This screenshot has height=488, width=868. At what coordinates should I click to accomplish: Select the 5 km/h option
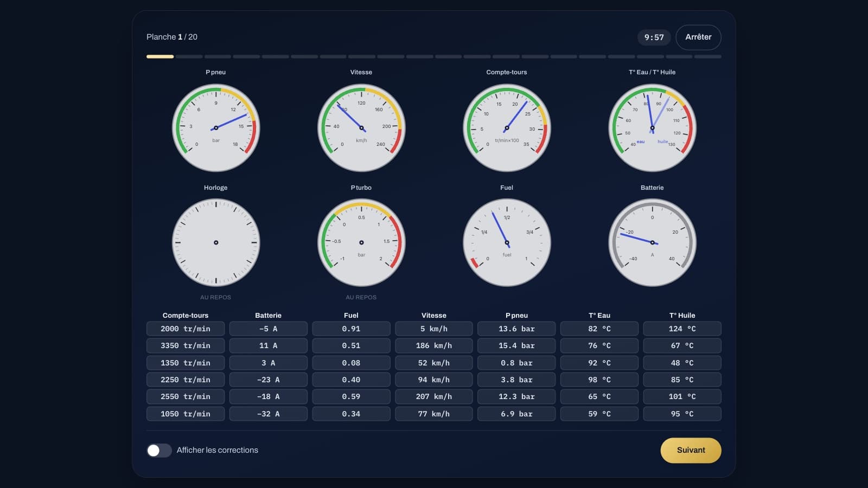(434, 329)
